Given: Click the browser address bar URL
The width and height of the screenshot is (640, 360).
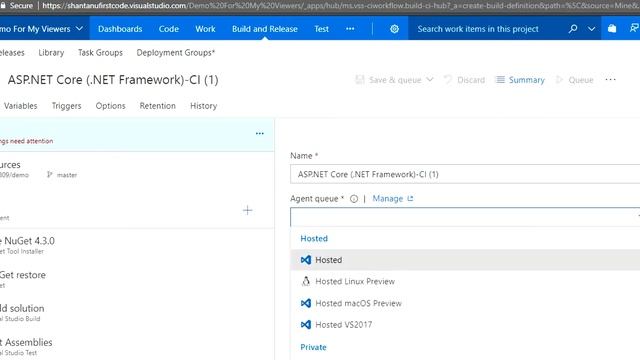Looking at the screenshot, I should (340, 6).
